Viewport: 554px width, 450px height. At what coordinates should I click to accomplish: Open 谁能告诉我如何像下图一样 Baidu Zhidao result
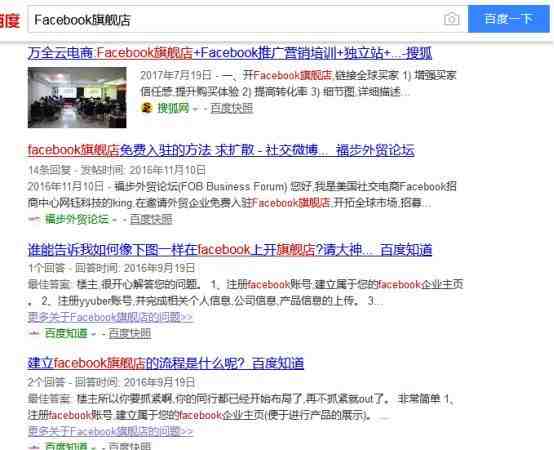click(230, 250)
